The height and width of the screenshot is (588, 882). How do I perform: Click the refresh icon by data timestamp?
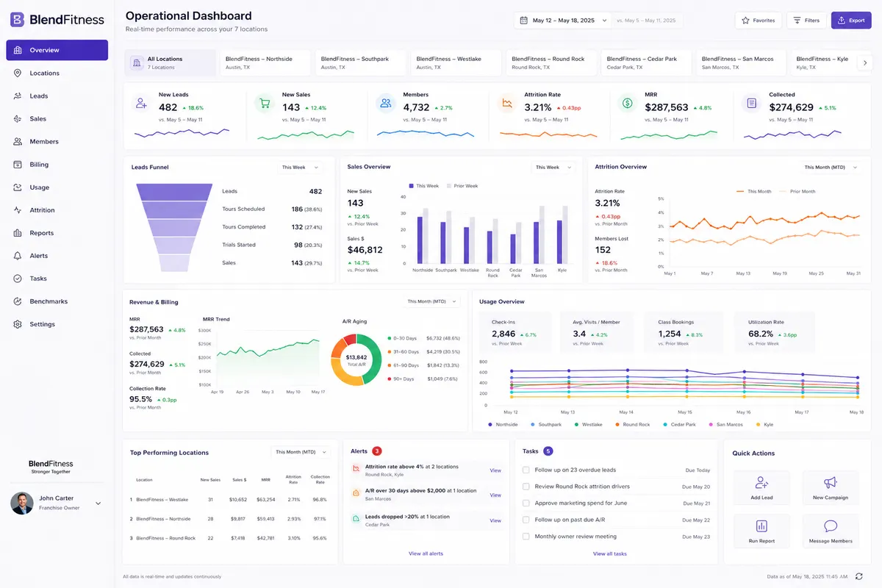point(858,576)
